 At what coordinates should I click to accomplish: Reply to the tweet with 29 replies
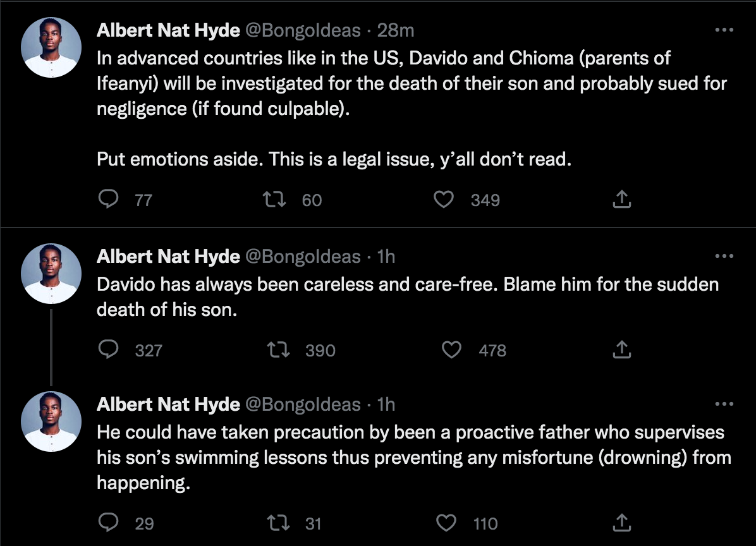(110, 523)
